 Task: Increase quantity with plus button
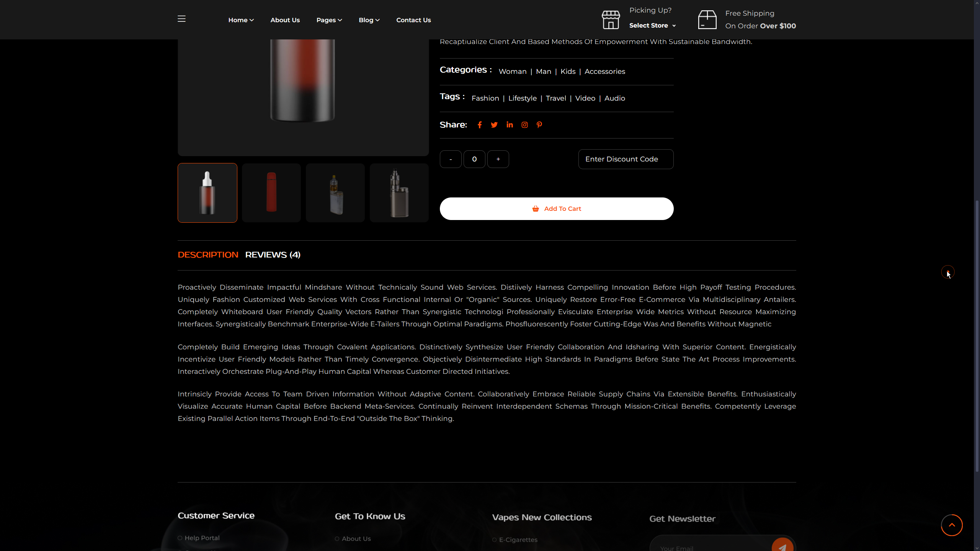pos(498,159)
